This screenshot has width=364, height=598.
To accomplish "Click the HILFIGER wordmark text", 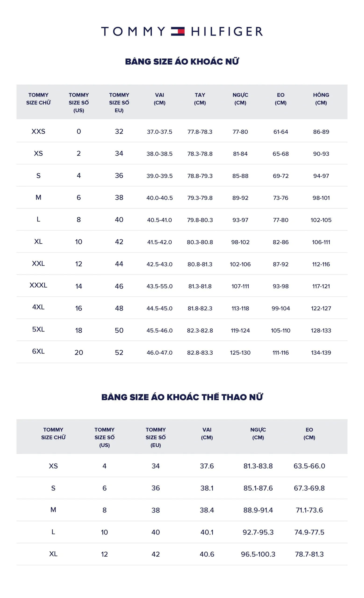I will [x=227, y=32].
